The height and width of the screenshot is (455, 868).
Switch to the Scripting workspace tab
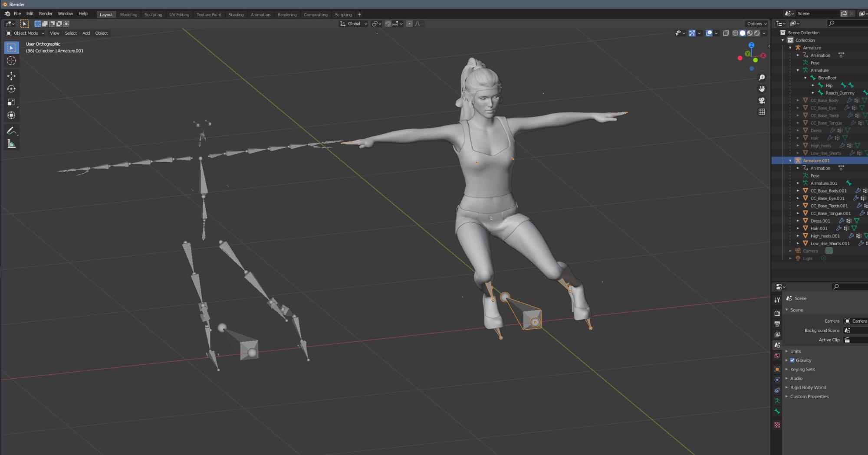coord(343,15)
